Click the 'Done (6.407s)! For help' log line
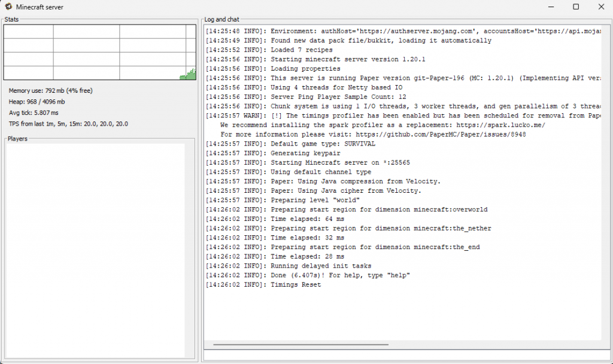Viewport: 613px width, 364px height. pyautogui.click(x=308, y=275)
